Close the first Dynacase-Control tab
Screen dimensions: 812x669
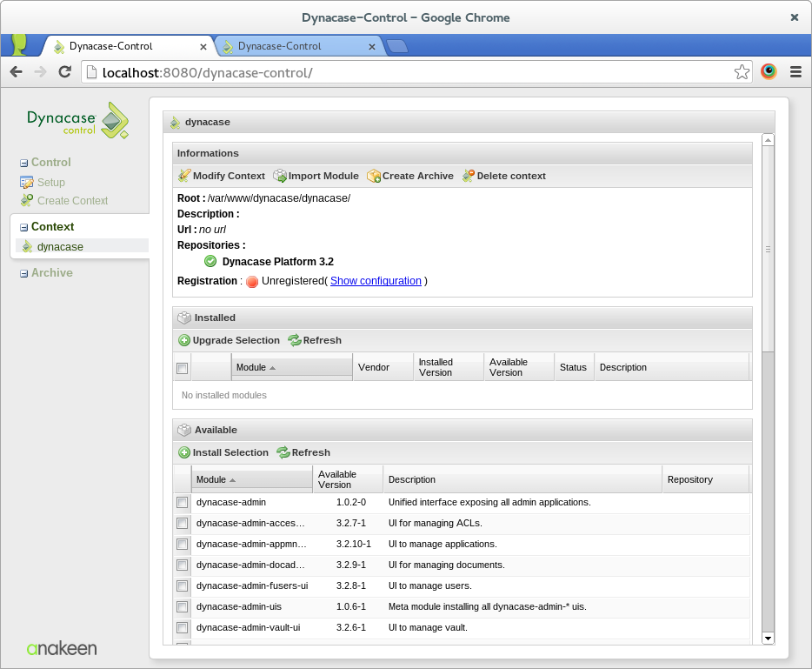[x=203, y=47]
